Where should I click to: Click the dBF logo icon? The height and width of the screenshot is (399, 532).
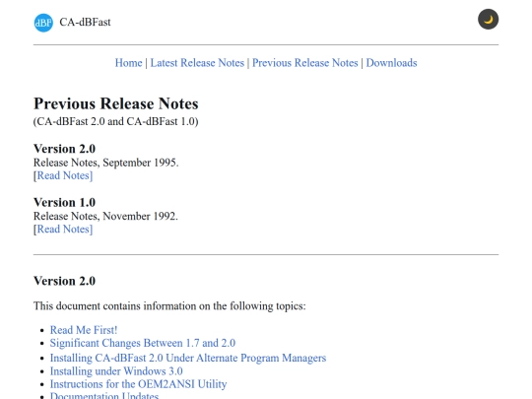pyautogui.click(x=43, y=23)
